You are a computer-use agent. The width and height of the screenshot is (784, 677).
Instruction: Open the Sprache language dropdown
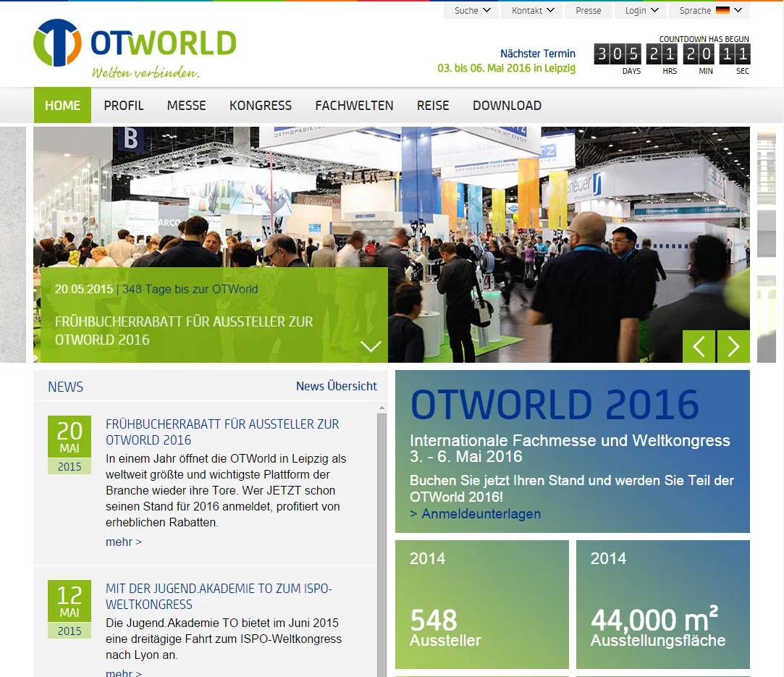[709, 10]
